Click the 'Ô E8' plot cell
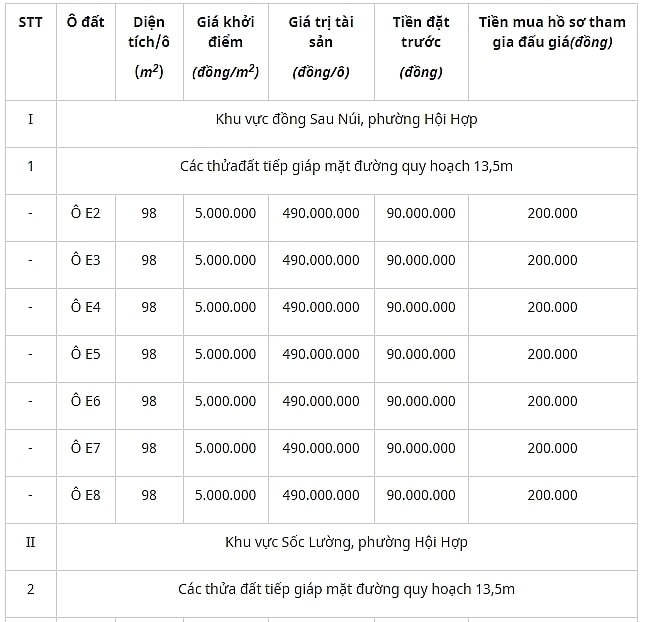This screenshot has height=622, width=651. point(86,495)
